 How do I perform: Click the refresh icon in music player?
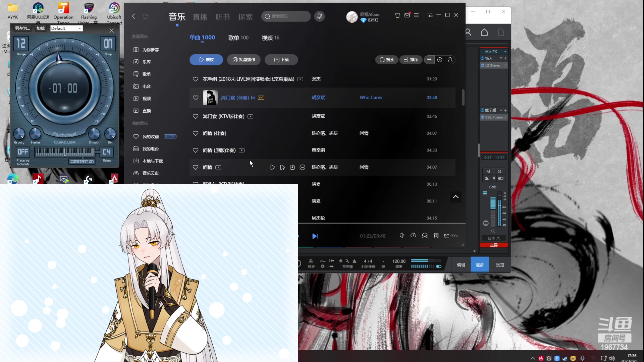click(145, 16)
